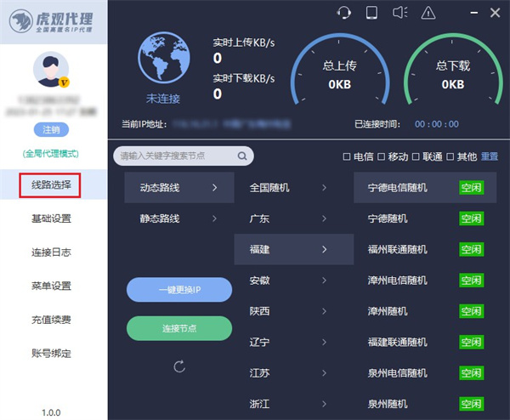Click the user avatar picture
510x420 pixels.
[x=51, y=71]
